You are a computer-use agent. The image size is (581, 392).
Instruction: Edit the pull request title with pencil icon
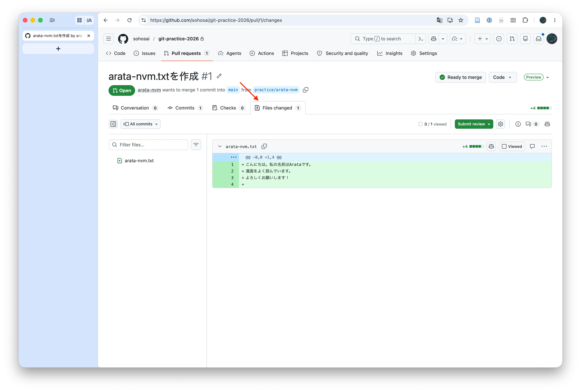click(219, 76)
